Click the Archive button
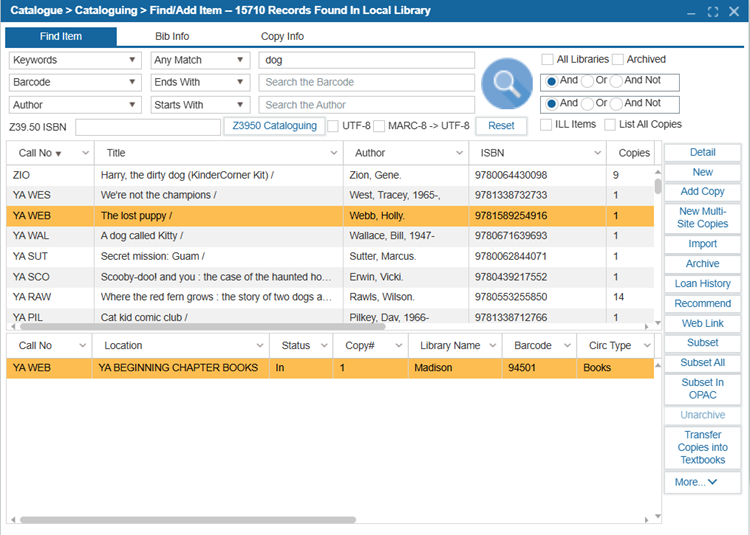This screenshot has height=535, width=750. (x=702, y=264)
